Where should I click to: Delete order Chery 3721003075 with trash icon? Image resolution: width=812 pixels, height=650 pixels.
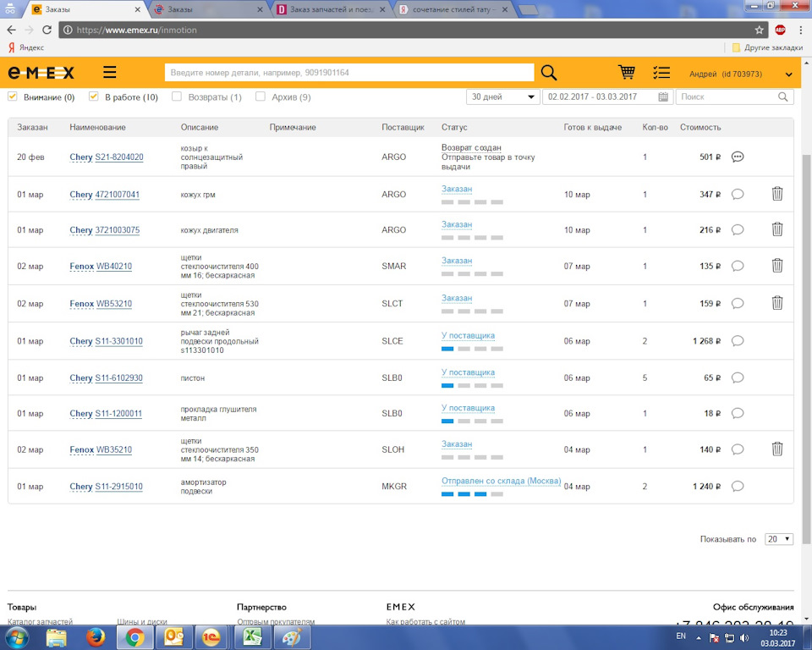point(777,229)
